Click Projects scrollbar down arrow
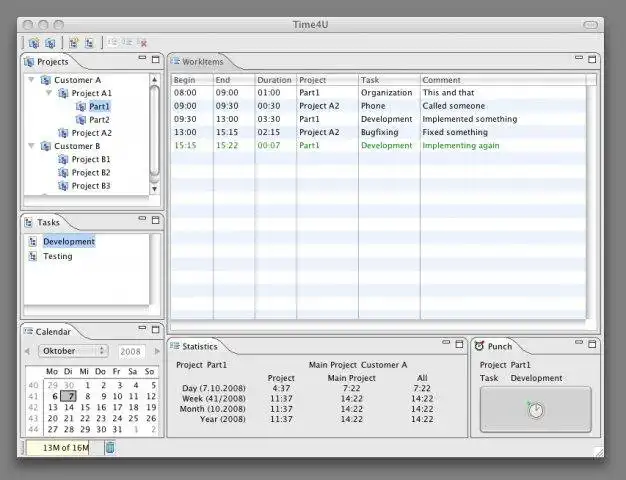This screenshot has height=480, width=626. [x=155, y=189]
